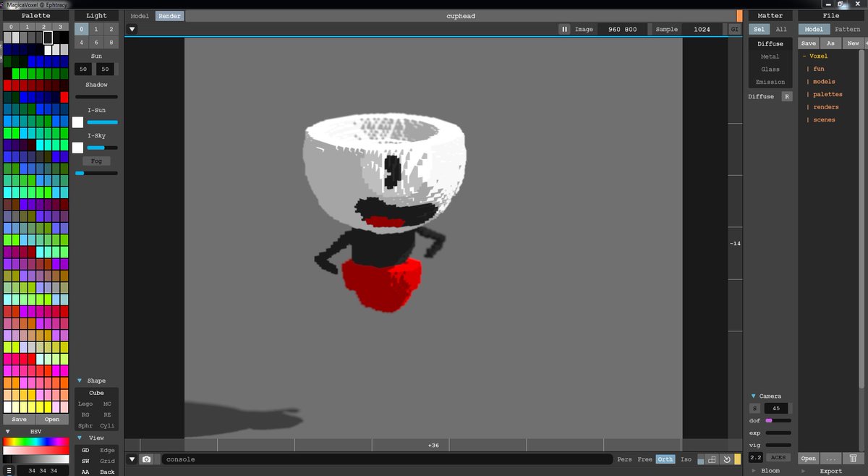This screenshot has height=476, width=868.
Task: Click the blocks icon in bottom toolbar
Action: pos(712,459)
